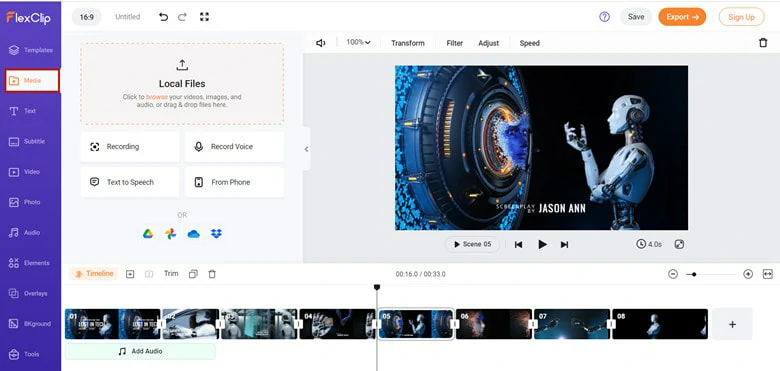Click the timeline playhead marker
780x371 pixels.
[377, 287]
